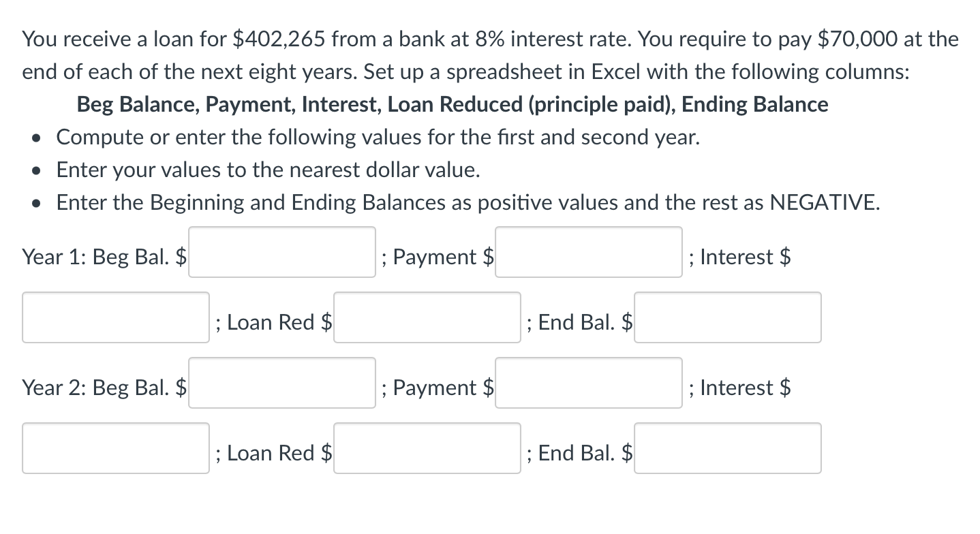The width and height of the screenshot is (980, 534).
Task: Select the NEGATIVE values instruction bullet
Action: tap(468, 202)
